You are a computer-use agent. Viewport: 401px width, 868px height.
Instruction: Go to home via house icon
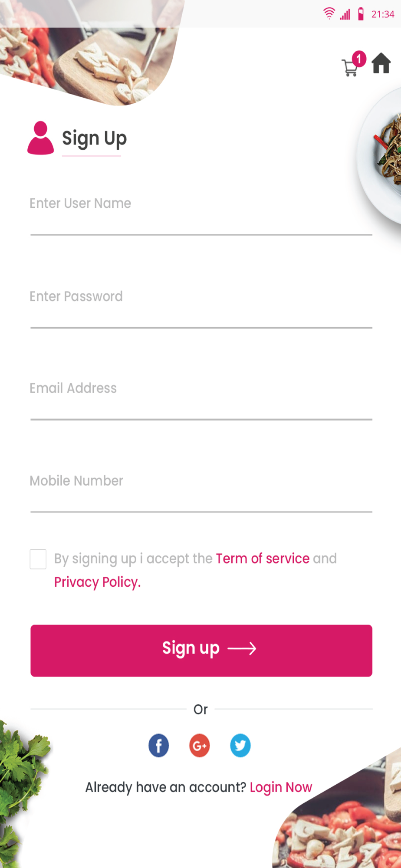pyautogui.click(x=381, y=63)
